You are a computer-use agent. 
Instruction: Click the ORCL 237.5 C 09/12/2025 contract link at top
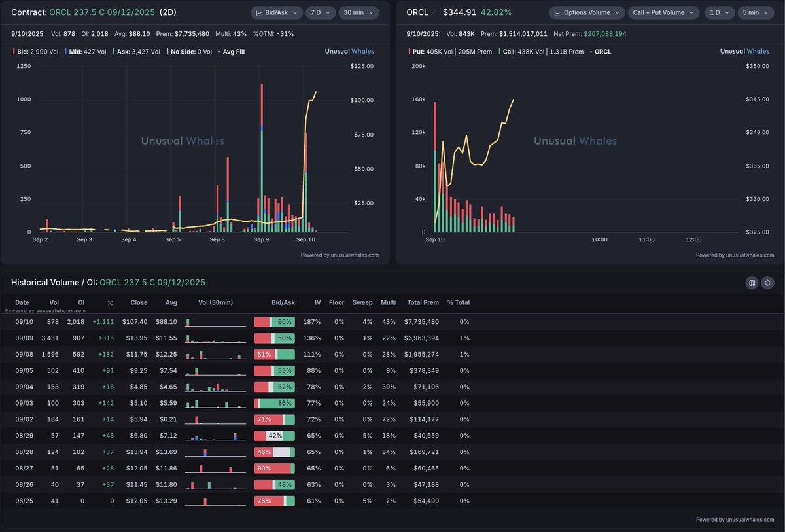coord(102,12)
